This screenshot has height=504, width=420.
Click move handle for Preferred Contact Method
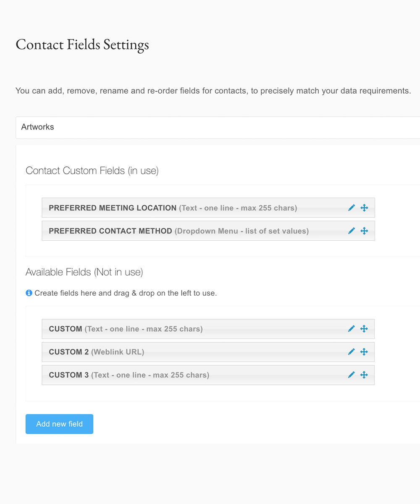point(364,231)
